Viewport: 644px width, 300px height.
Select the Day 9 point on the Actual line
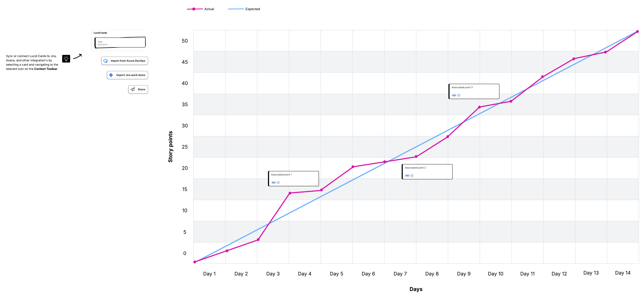click(x=479, y=107)
